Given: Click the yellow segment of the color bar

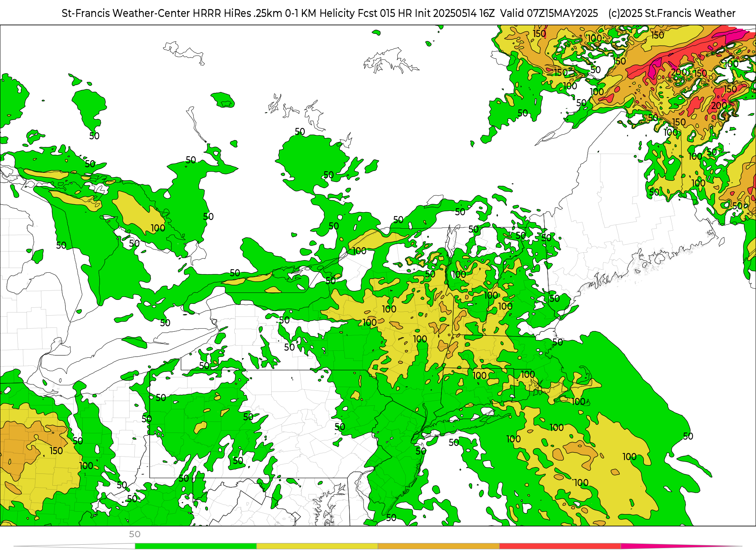Looking at the screenshot, I should tap(317, 546).
